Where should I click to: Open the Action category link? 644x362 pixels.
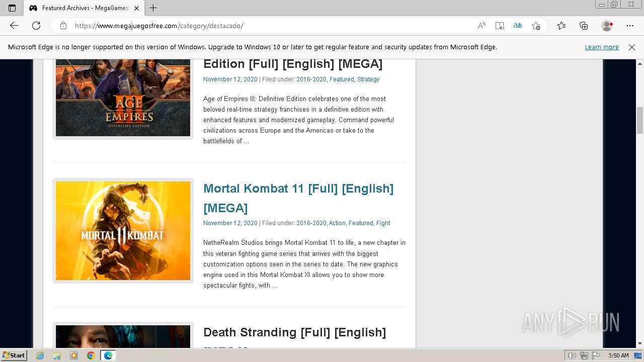pyautogui.click(x=337, y=223)
